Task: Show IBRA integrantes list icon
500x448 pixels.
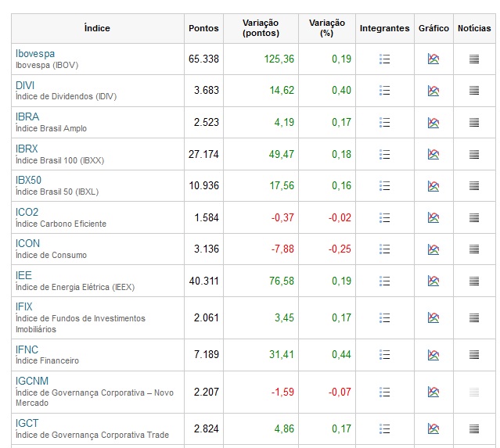Action: 384,122
